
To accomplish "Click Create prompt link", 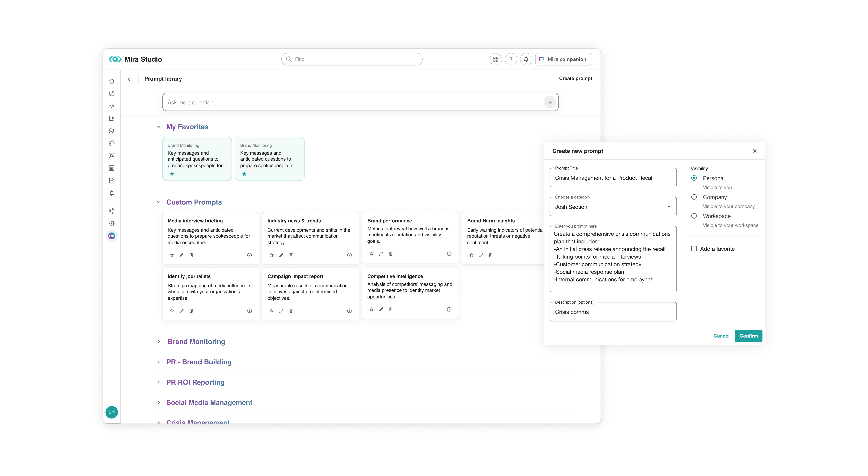I will 575,79.
